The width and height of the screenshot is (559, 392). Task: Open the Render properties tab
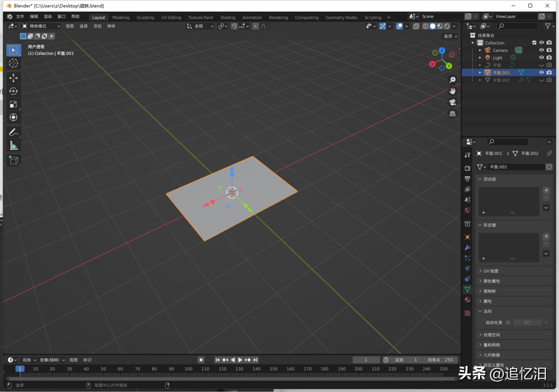[467, 168]
